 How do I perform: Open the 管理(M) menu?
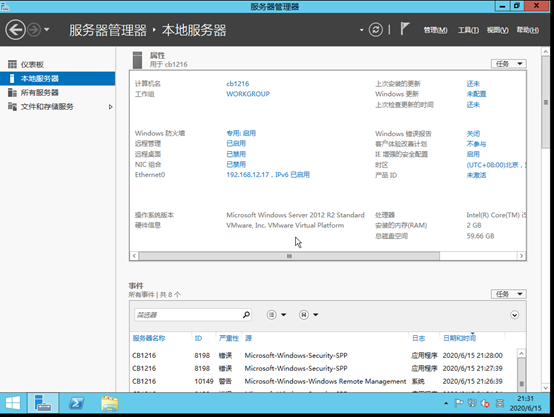click(x=435, y=30)
